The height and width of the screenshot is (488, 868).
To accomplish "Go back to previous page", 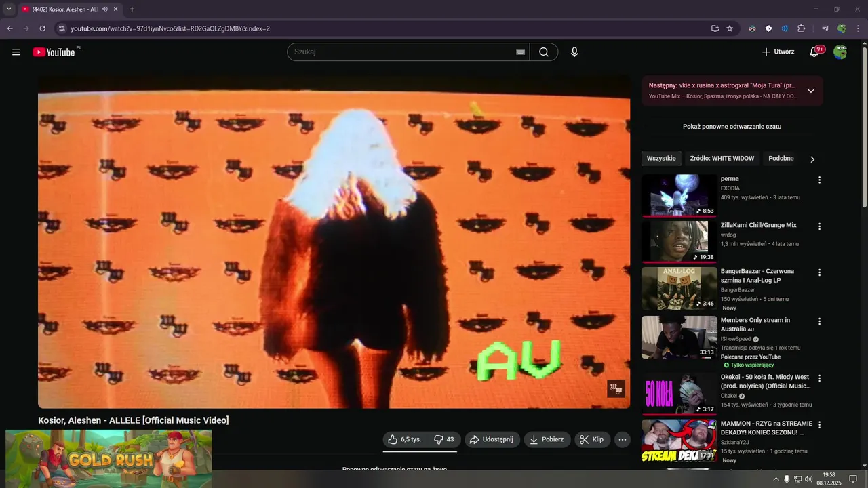I will pyautogui.click(x=9, y=28).
